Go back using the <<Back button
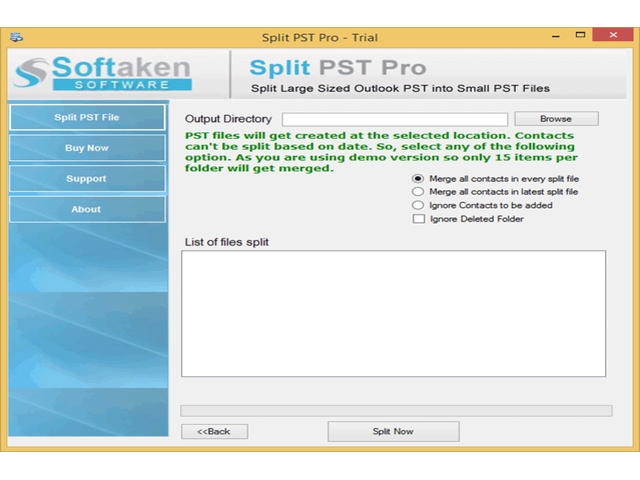The height and width of the screenshot is (480, 640). [214, 431]
